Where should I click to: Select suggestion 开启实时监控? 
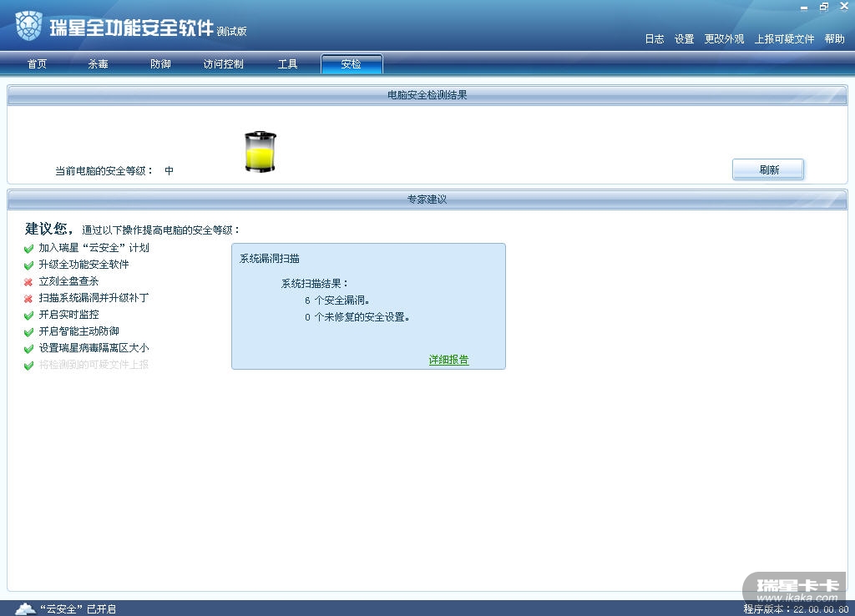[68, 315]
